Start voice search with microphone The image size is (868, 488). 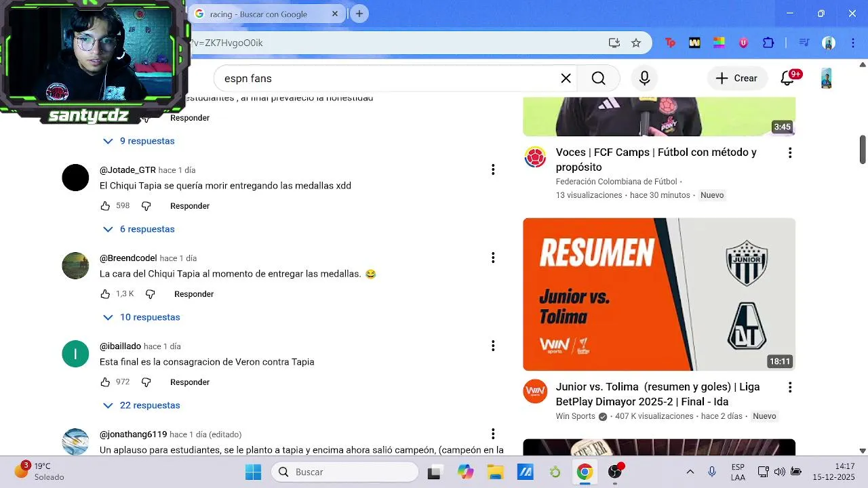point(644,79)
